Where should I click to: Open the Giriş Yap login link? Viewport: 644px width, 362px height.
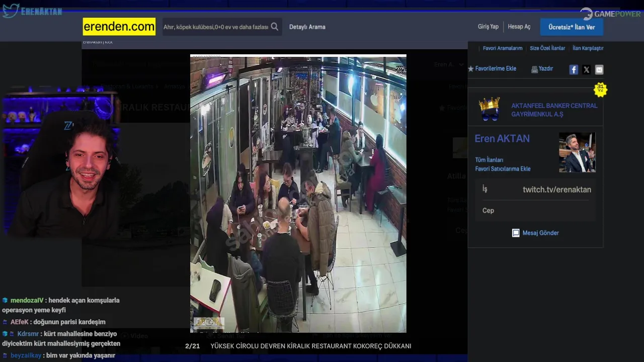tap(488, 27)
